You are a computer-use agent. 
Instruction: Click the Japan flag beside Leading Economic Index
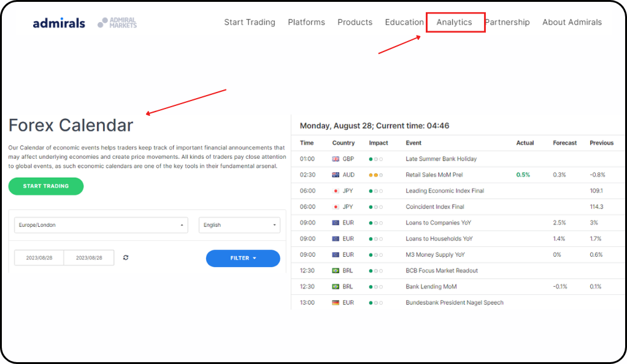tap(336, 191)
